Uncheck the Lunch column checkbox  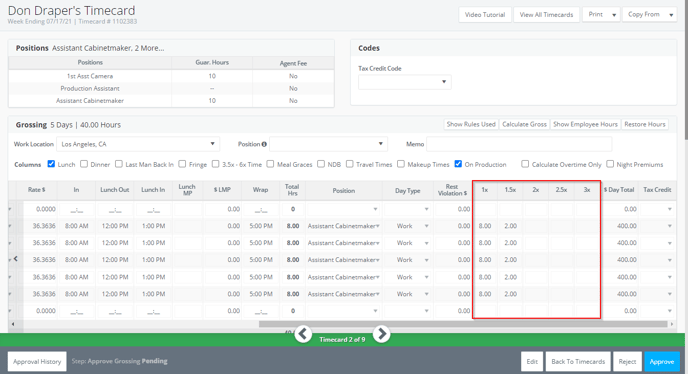pyautogui.click(x=51, y=164)
